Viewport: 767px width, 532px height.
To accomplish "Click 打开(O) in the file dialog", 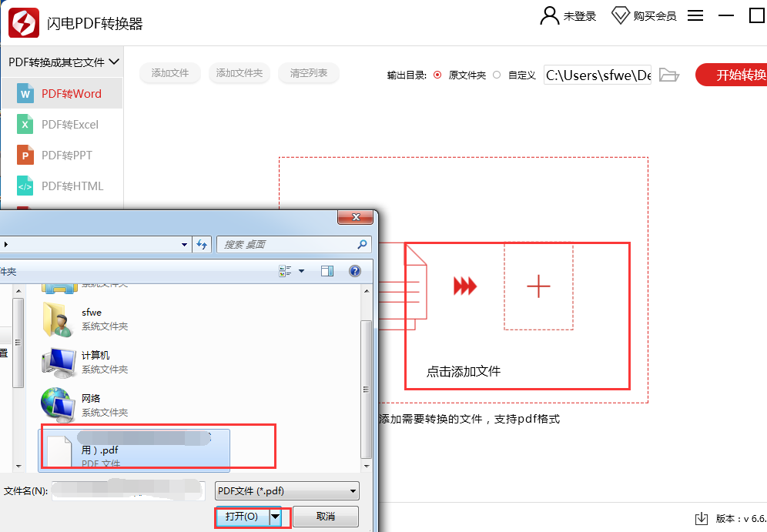I will pos(242,517).
